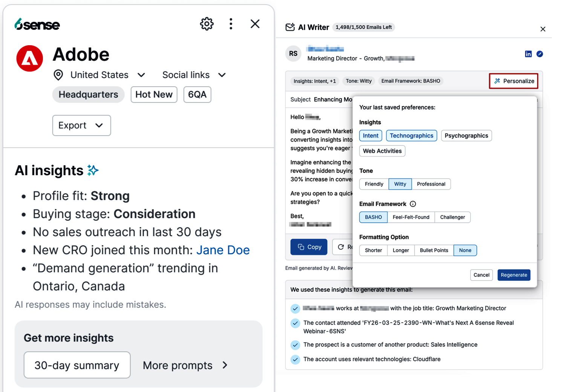Expand More prompts

pos(185,365)
